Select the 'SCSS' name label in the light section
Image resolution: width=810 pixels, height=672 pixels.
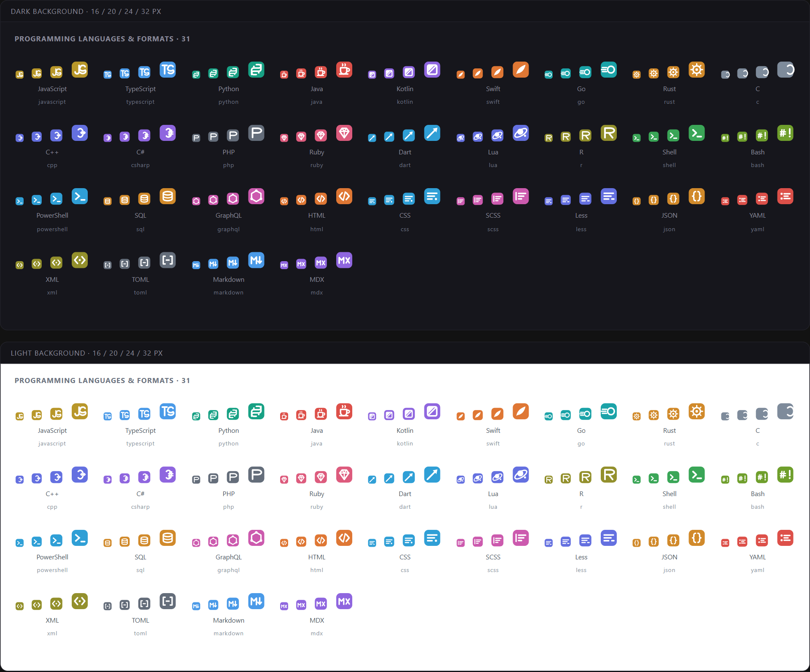click(x=493, y=557)
